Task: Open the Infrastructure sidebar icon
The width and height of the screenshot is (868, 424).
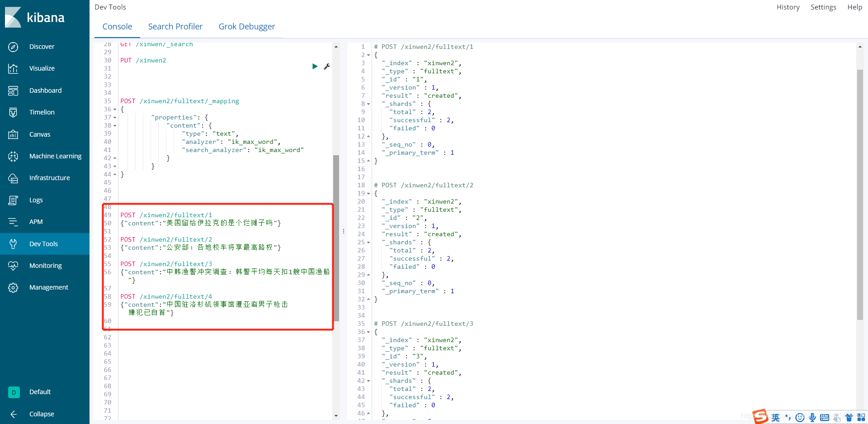Action: click(x=13, y=178)
